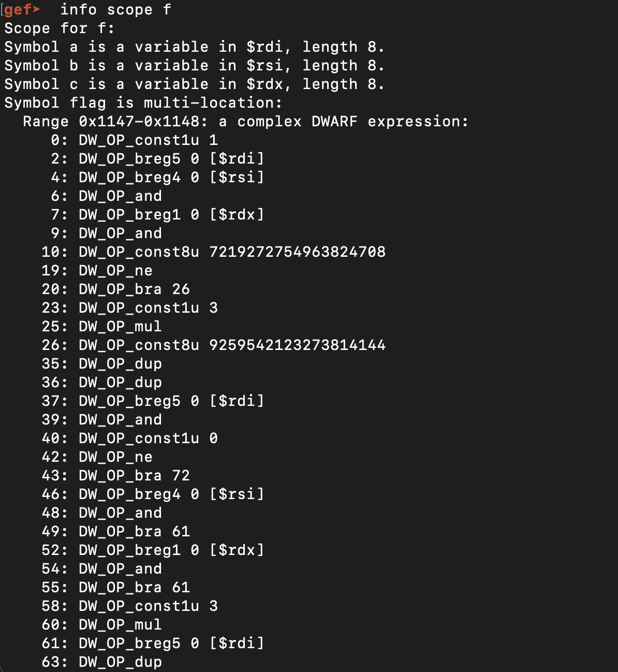Click $rdi in the Symbol a line
This screenshot has width=618, height=672.
point(265,47)
